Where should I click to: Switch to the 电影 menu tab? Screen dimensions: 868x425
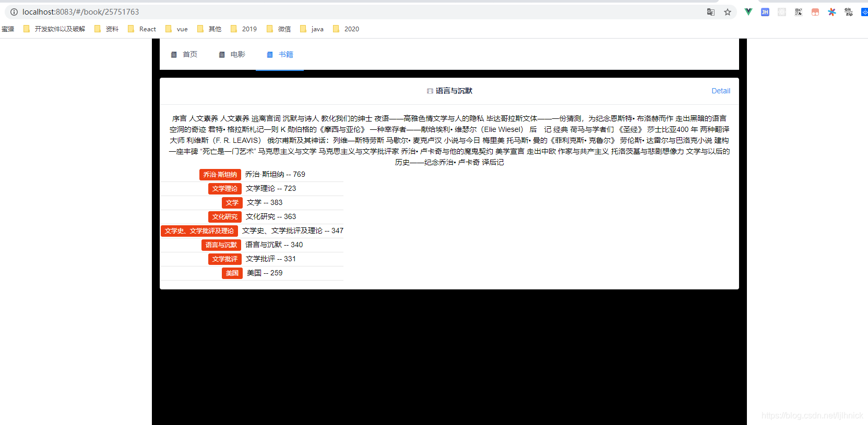tap(232, 55)
